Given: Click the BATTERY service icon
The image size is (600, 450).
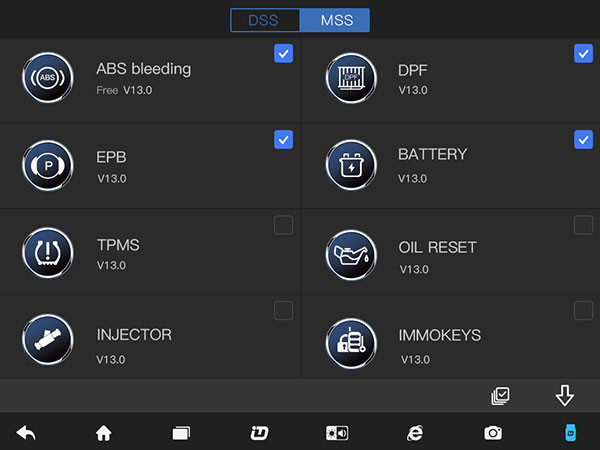Looking at the screenshot, I should (351, 165).
